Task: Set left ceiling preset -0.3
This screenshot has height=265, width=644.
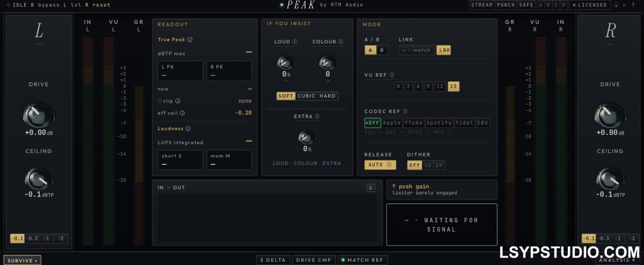Action: tap(31, 239)
